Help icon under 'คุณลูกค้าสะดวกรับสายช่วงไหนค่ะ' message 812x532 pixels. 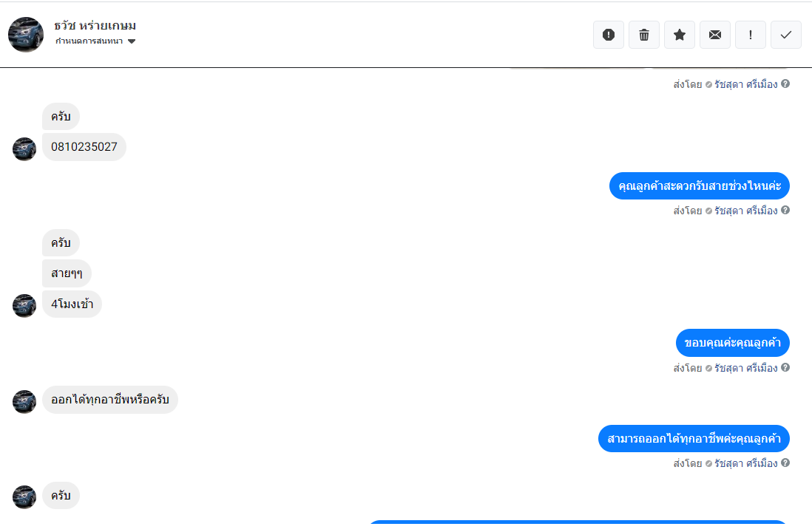pos(785,210)
